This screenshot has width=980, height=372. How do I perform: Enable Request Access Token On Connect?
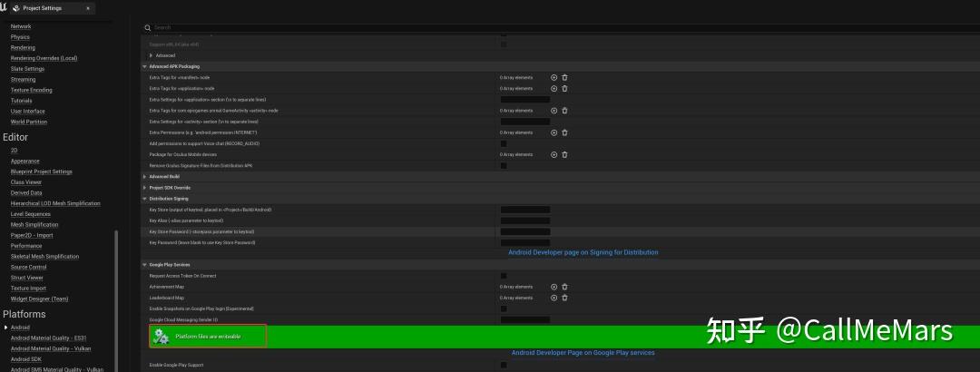tap(504, 276)
